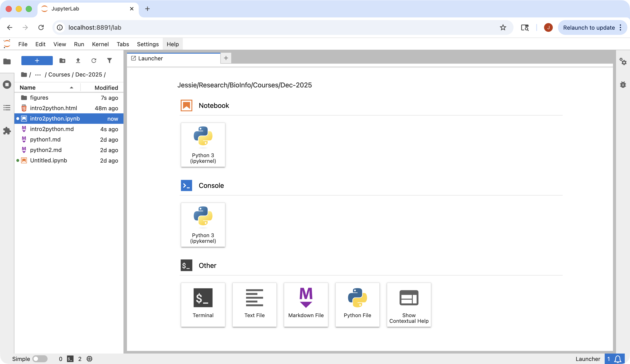
Task: Toggle Name column sort order arrow
Action: click(x=72, y=87)
